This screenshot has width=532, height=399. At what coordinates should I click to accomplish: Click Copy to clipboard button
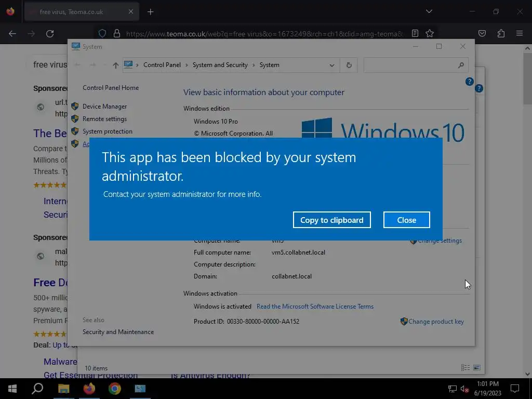pos(331,220)
